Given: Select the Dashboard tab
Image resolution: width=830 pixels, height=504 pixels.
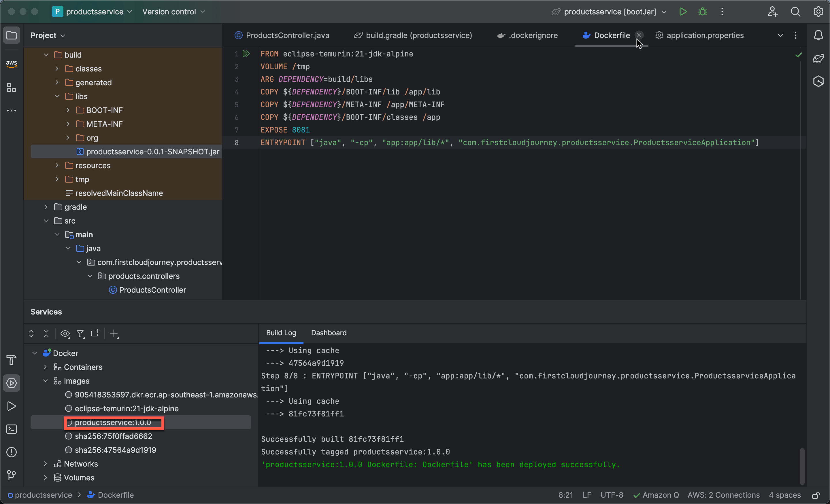Looking at the screenshot, I should click(329, 333).
